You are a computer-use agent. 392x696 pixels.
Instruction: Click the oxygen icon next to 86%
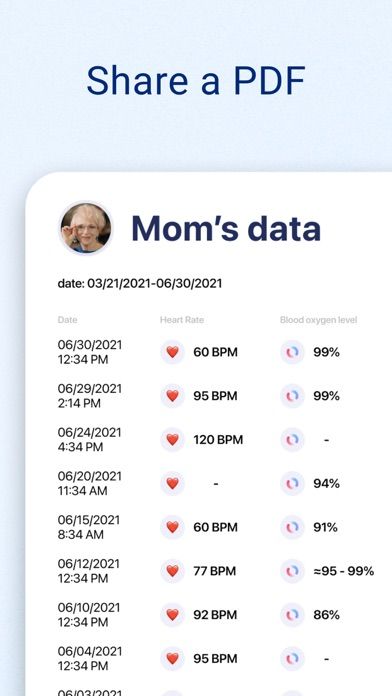[x=292, y=615]
